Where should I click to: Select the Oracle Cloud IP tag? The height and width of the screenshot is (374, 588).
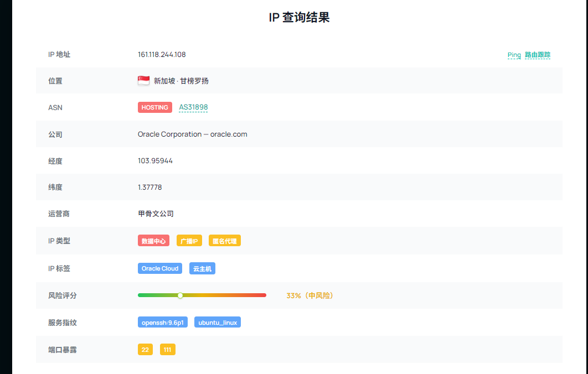tap(159, 268)
